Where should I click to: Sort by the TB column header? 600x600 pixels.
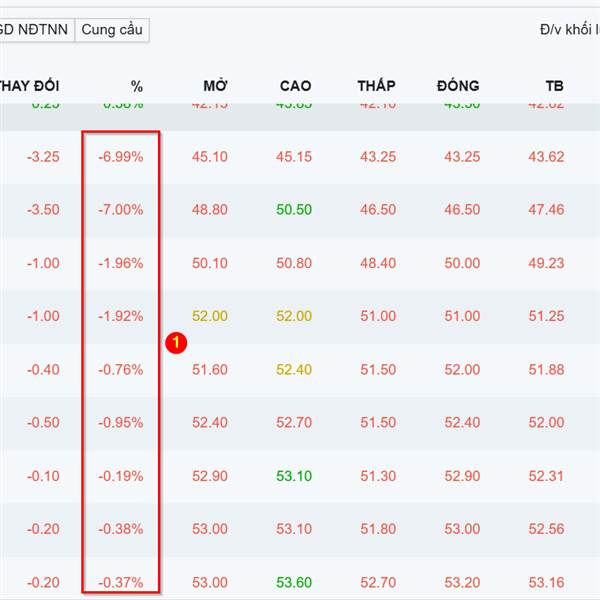pyautogui.click(x=554, y=86)
